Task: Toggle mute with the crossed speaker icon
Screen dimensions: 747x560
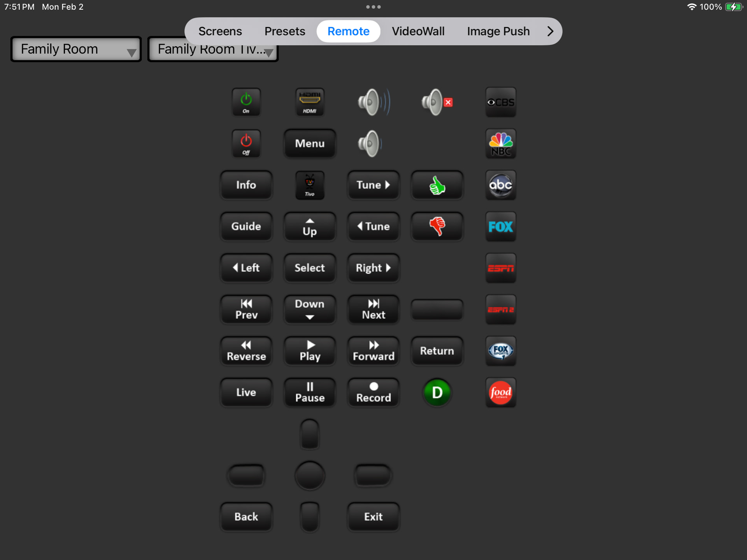Action: point(437,102)
